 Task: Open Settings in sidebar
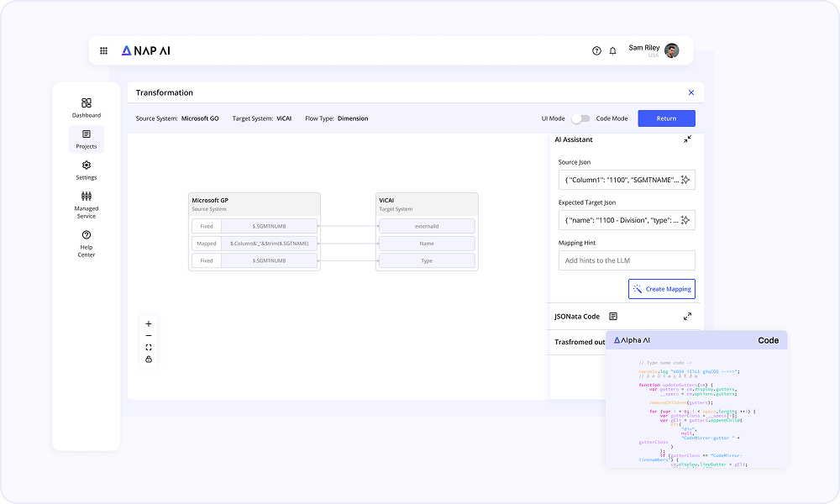pyautogui.click(x=87, y=171)
